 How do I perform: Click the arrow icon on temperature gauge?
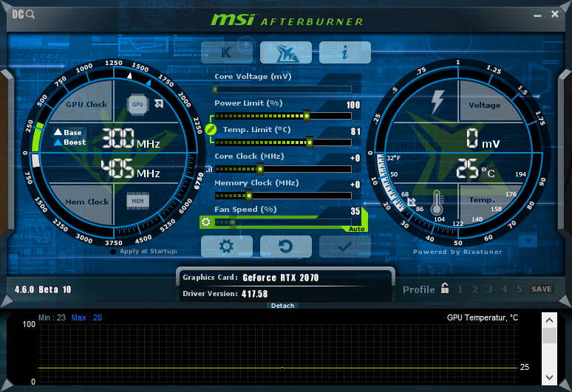coord(412,202)
